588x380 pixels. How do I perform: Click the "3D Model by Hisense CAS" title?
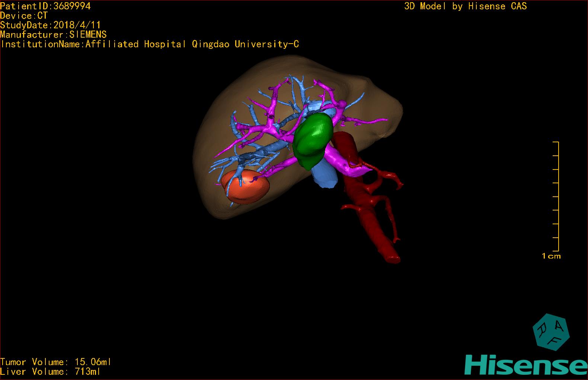466,6
